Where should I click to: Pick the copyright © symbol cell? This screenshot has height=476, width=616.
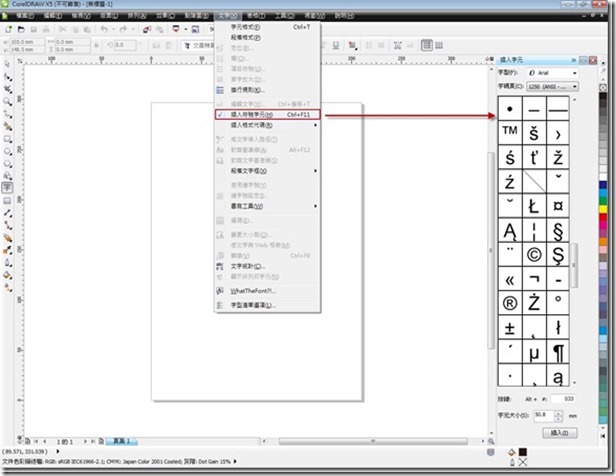pos(534,254)
